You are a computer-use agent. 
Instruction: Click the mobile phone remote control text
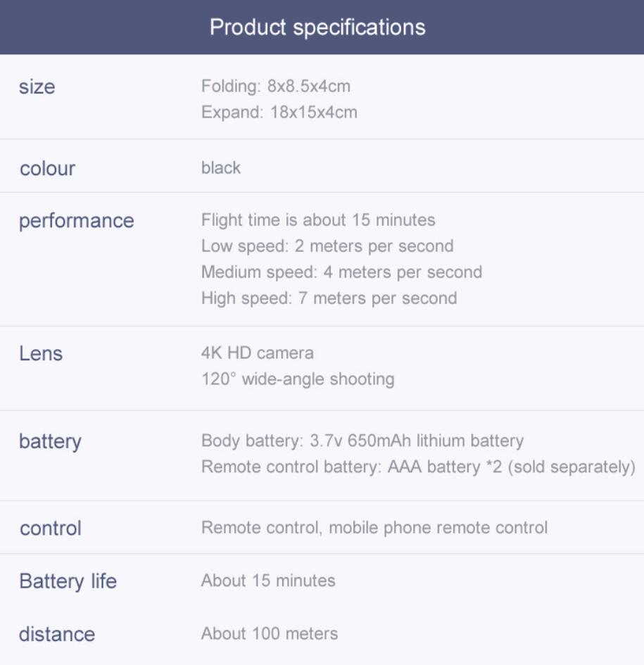(x=438, y=528)
